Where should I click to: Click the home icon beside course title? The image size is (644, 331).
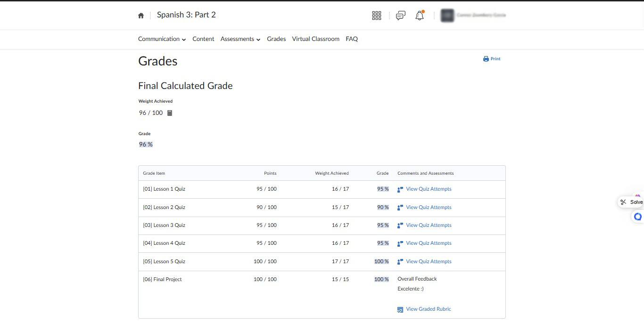(x=141, y=16)
